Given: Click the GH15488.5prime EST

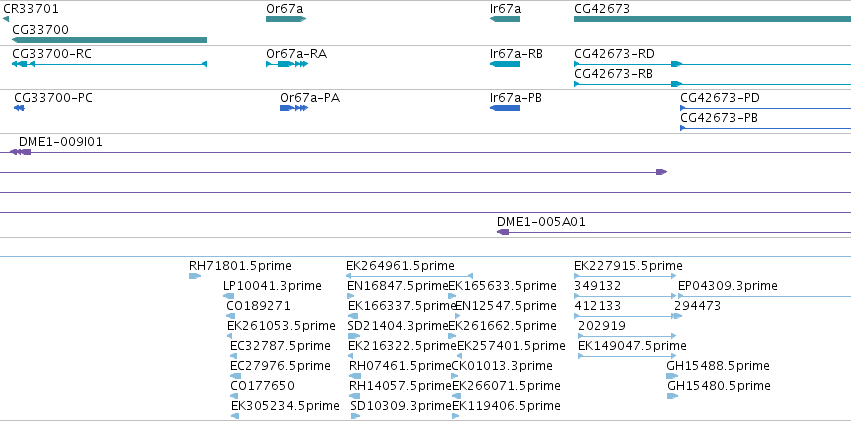Looking at the screenshot, I should pos(672,376).
